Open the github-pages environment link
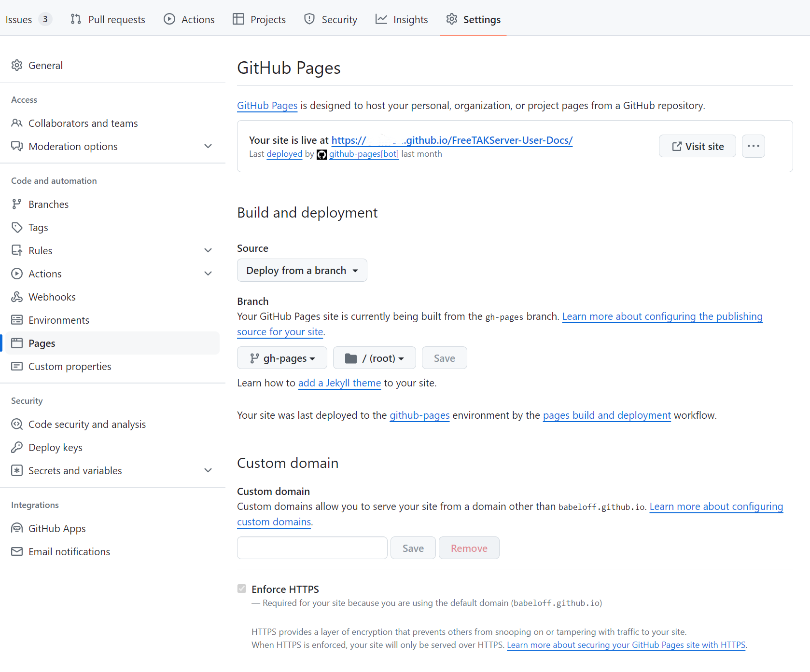The width and height of the screenshot is (810, 672). [x=419, y=415]
